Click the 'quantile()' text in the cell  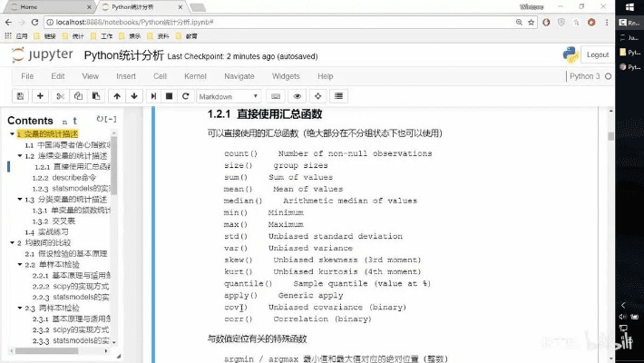pos(248,284)
